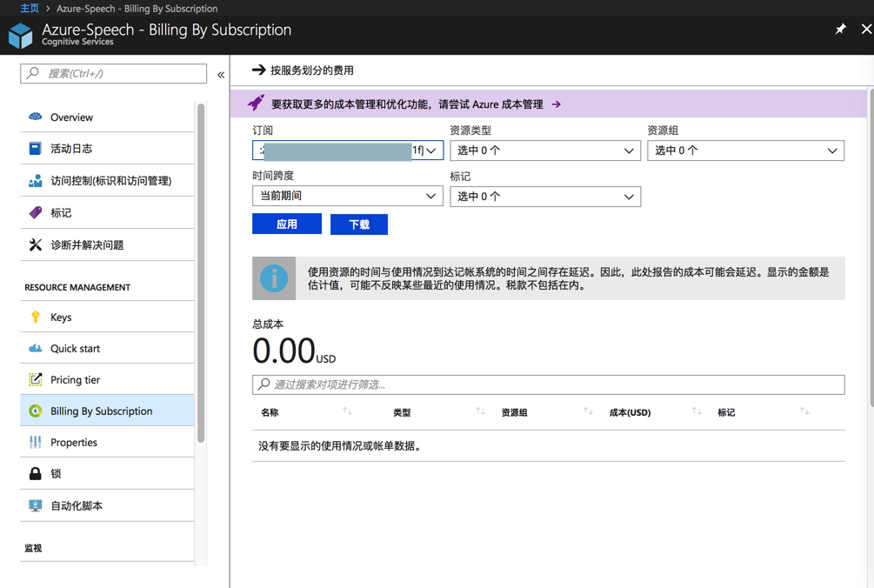Click the 应用 apply button

click(x=286, y=224)
